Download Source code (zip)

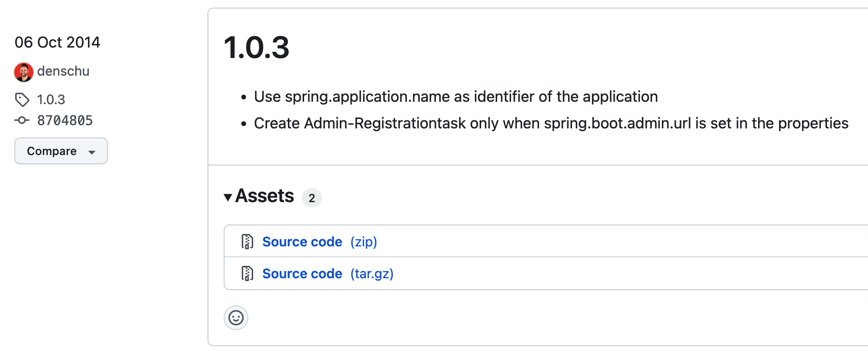point(320,242)
